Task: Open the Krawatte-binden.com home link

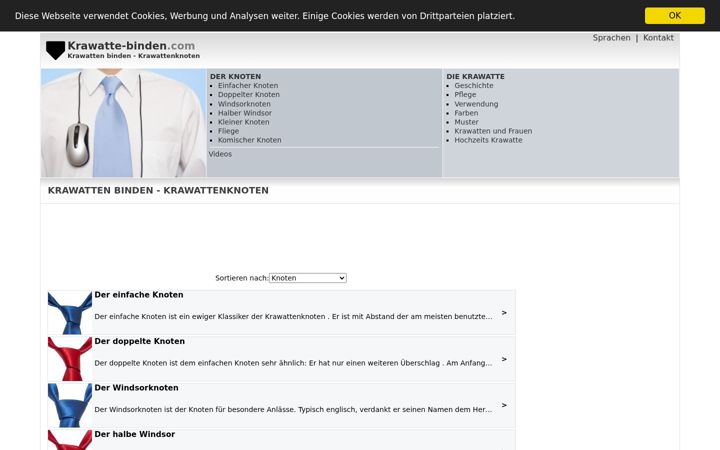Action: (131, 45)
